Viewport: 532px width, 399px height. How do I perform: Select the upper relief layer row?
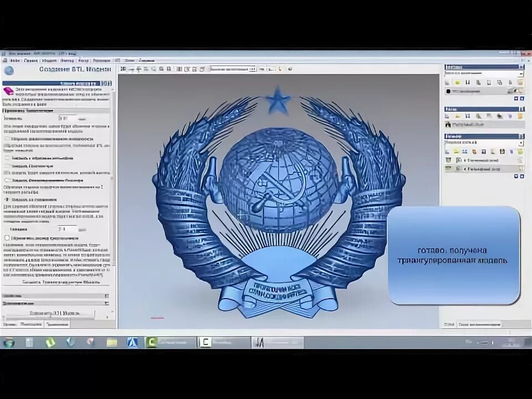click(x=484, y=160)
